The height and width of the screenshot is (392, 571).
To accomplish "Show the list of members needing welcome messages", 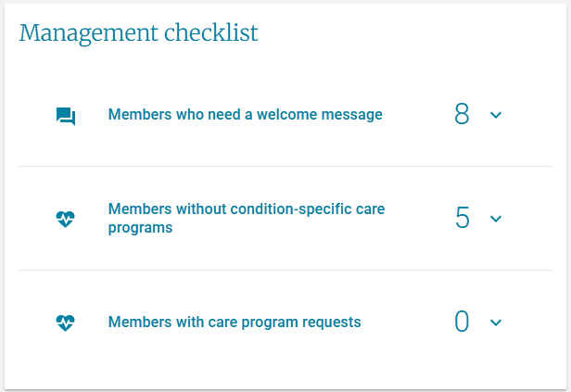I will 495,115.
